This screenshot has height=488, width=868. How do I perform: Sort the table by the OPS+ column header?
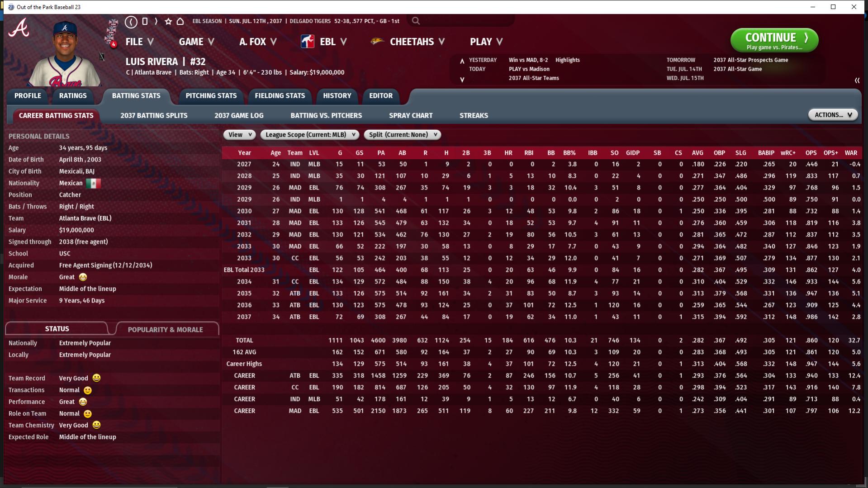830,153
